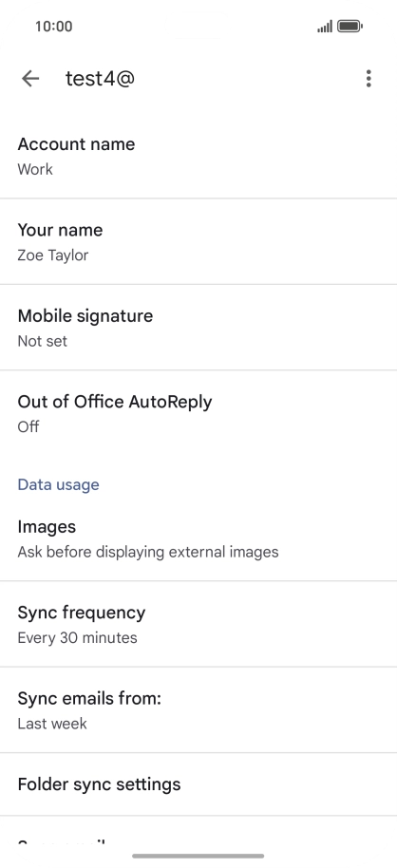Tap the signal strength icon
The height and width of the screenshot is (868, 397).
325,26
